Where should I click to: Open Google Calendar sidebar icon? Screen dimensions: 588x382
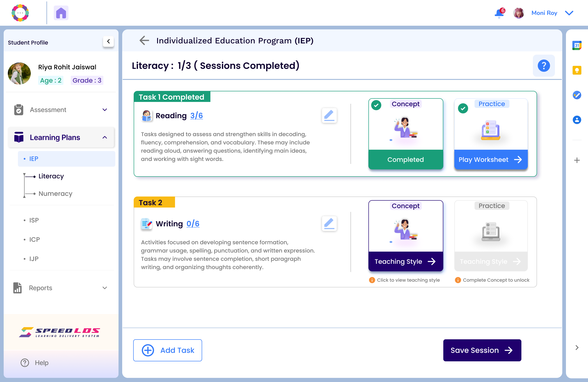pyautogui.click(x=577, y=45)
